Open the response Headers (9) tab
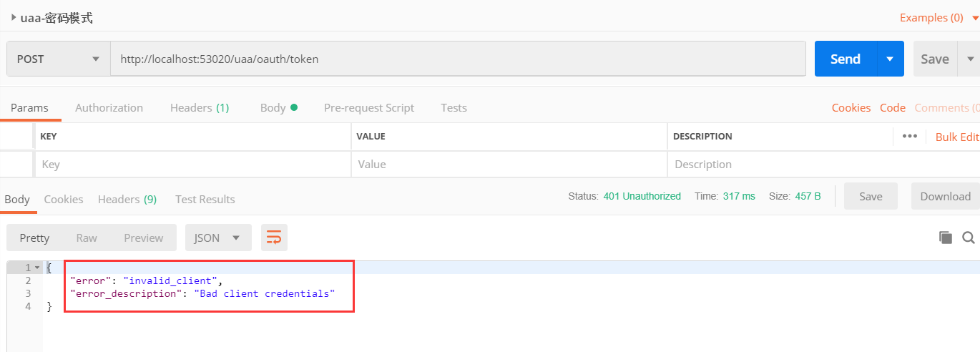 (x=127, y=199)
